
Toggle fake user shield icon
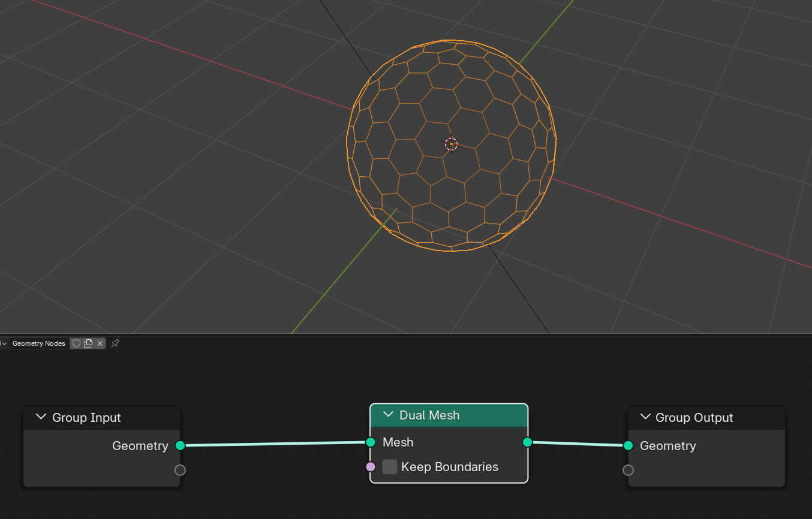pyautogui.click(x=76, y=343)
